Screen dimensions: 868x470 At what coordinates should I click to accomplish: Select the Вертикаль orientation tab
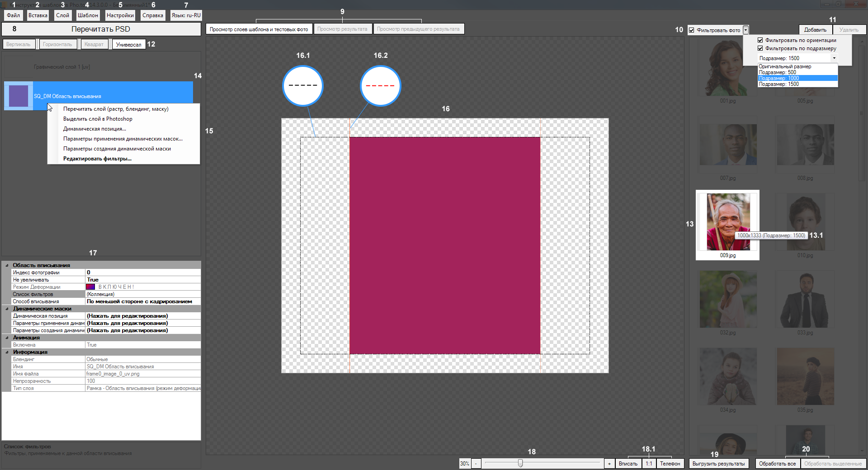pyautogui.click(x=19, y=44)
